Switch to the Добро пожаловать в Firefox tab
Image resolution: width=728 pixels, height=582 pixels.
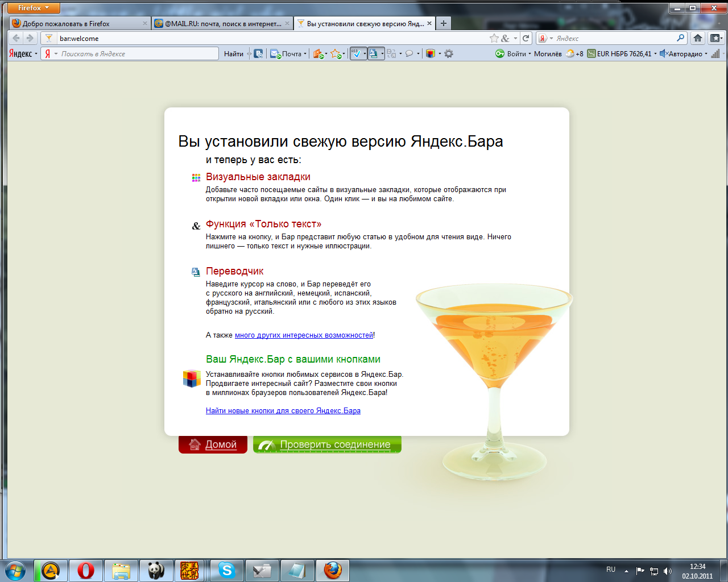[80, 23]
